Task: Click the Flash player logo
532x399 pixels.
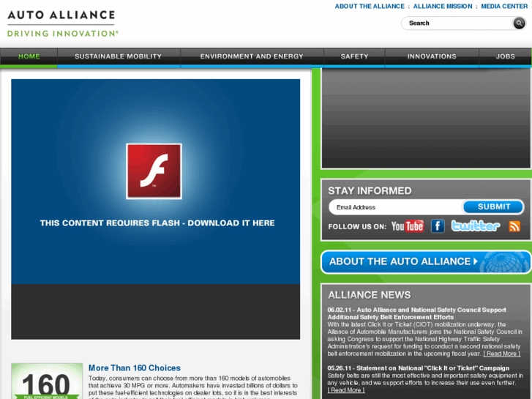Action: pos(154,171)
